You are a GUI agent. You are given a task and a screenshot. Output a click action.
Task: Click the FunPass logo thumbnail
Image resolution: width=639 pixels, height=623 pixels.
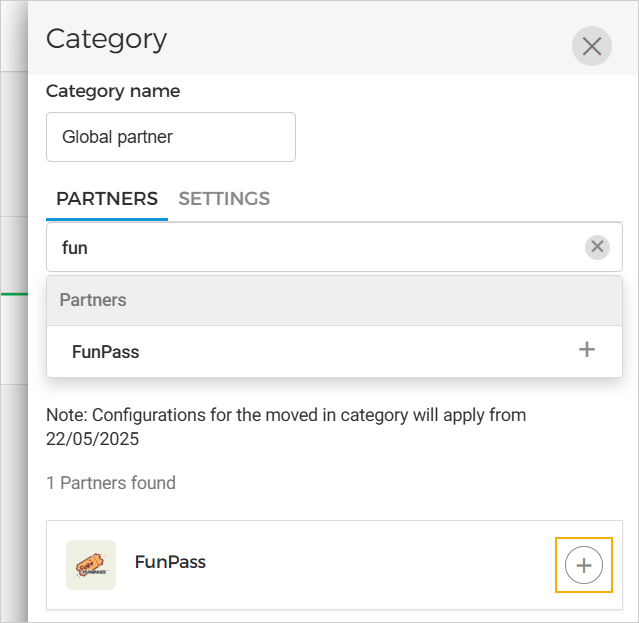click(x=91, y=565)
